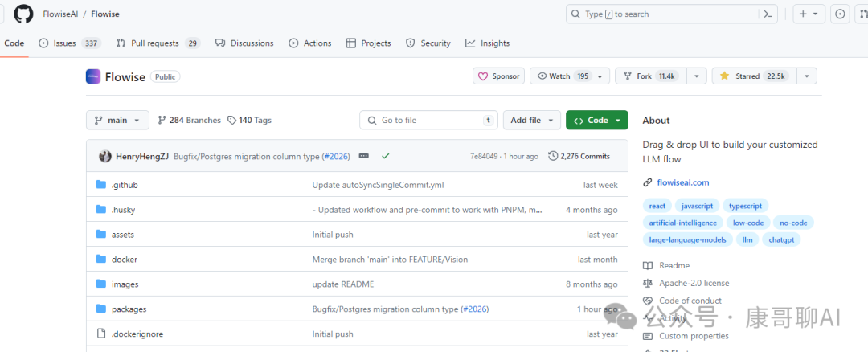This screenshot has width=868, height=352.
Task: Switch to the Projects tab
Action: (x=368, y=43)
